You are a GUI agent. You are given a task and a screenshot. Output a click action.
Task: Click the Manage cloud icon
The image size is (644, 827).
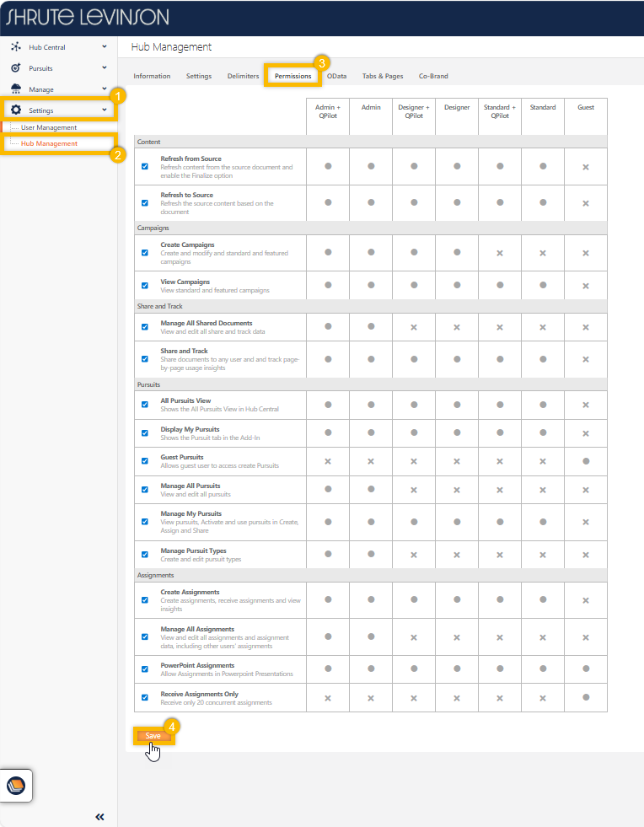[16, 89]
